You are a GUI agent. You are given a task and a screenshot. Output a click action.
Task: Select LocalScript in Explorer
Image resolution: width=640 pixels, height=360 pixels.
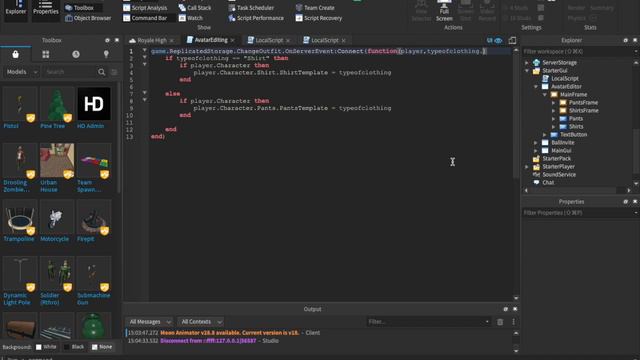click(560, 79)
